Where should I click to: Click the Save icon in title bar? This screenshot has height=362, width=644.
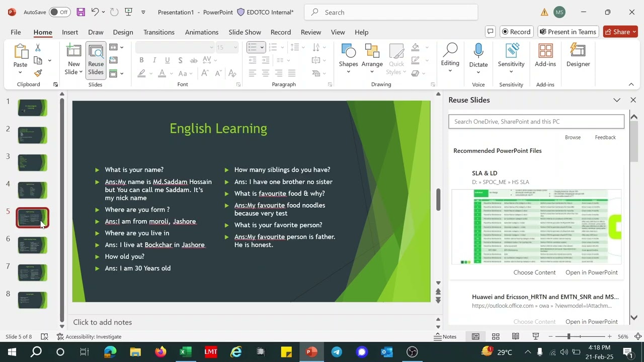pos(80,12)
